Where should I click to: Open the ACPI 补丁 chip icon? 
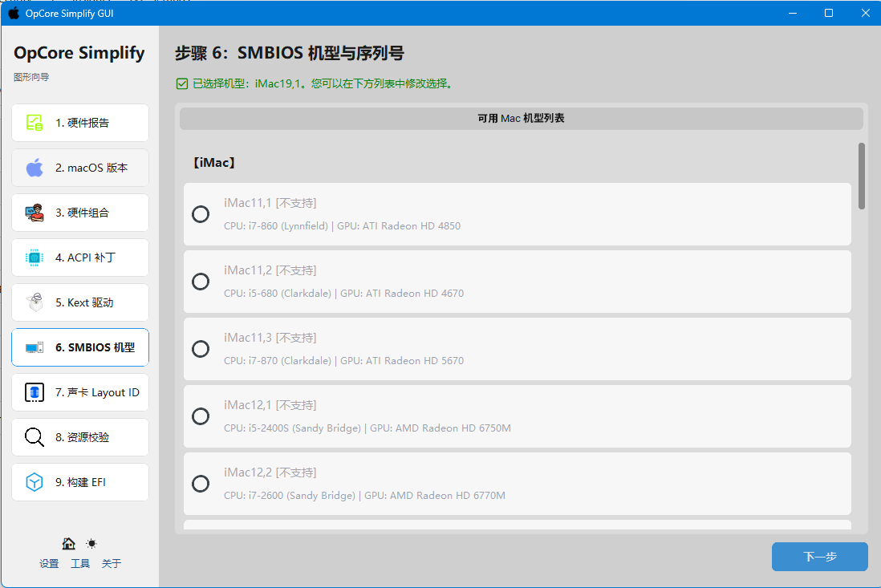tap(35, 258)
